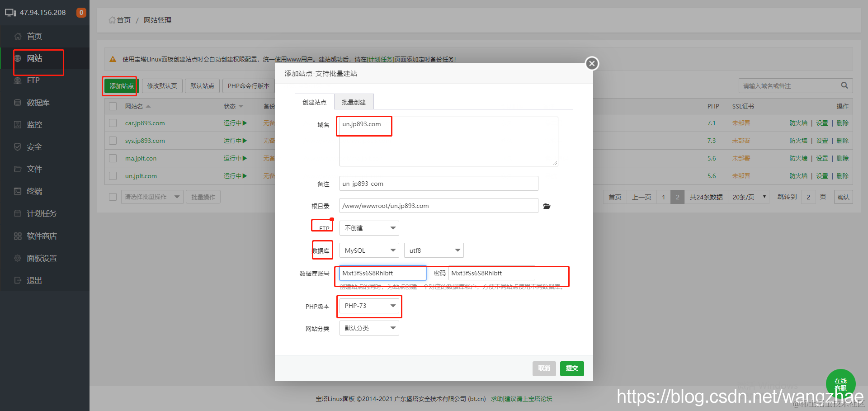
Task: Click 设置 for the car.jp893.com row
Action: click(822, 123)
